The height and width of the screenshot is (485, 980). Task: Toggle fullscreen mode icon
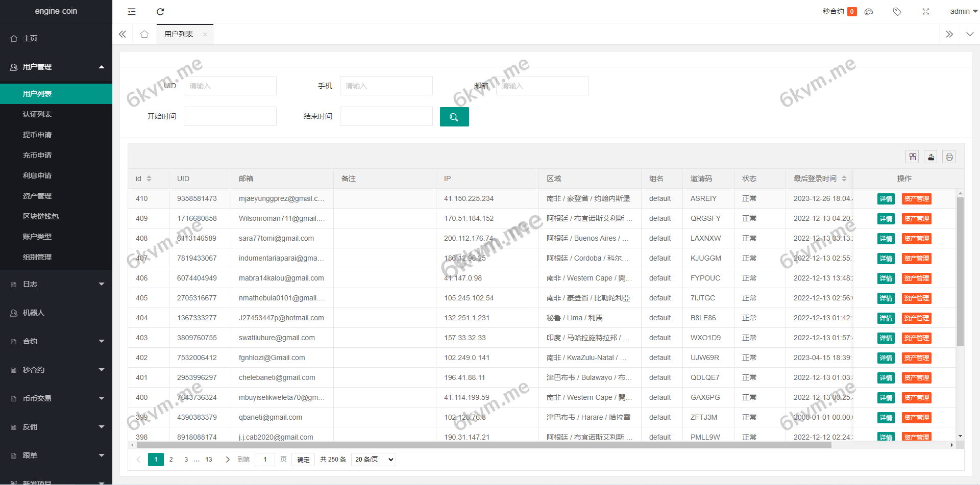click(926, 11)
